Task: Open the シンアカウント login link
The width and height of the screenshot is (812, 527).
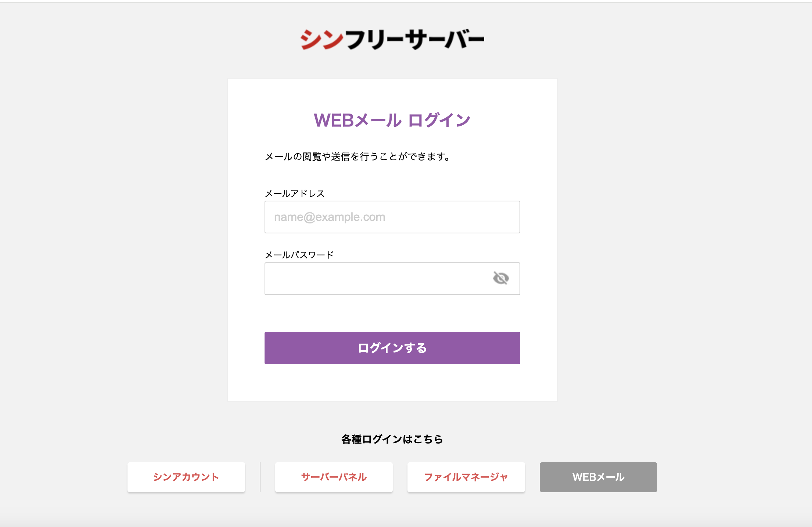Action: 186,477
